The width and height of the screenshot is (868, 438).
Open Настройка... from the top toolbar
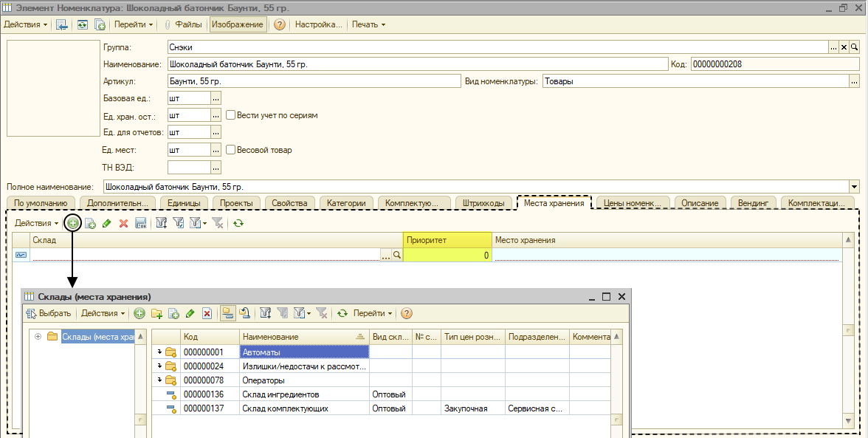click(318, 24)
